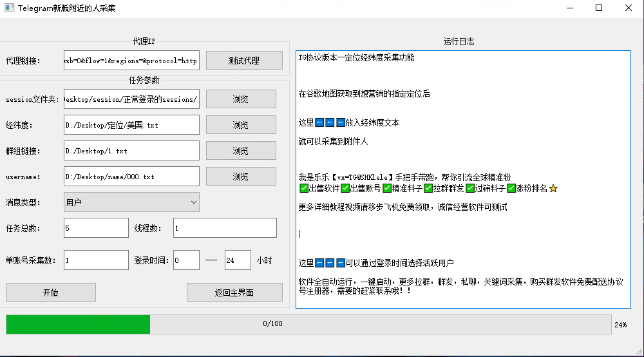Browse for the 经纬度 file
This screenshot has width=644, height=357.
pos(241,125)
